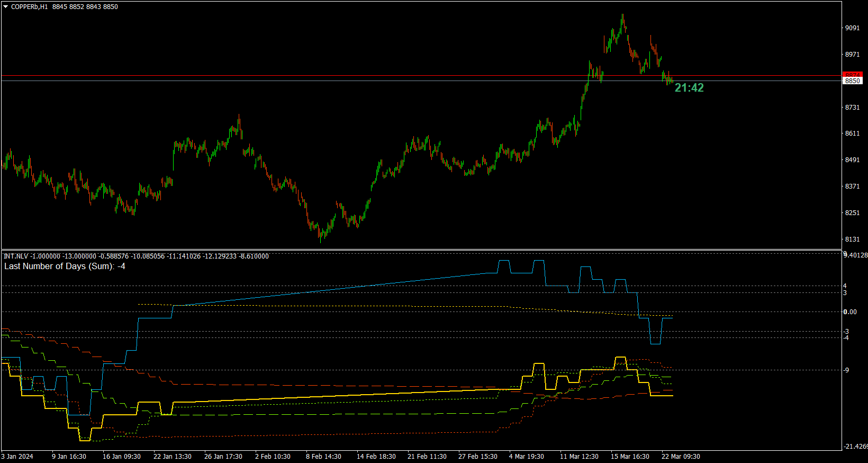
Task: Click the 9 Jan 16:30 time label
Action: tap(69, 457)
